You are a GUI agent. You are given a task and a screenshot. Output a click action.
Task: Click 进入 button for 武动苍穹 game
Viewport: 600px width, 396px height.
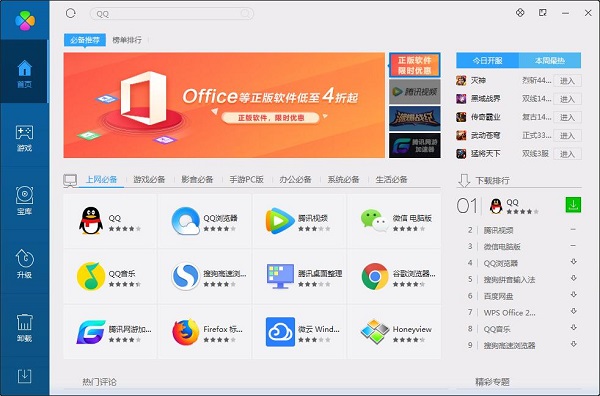click(567, 135)
